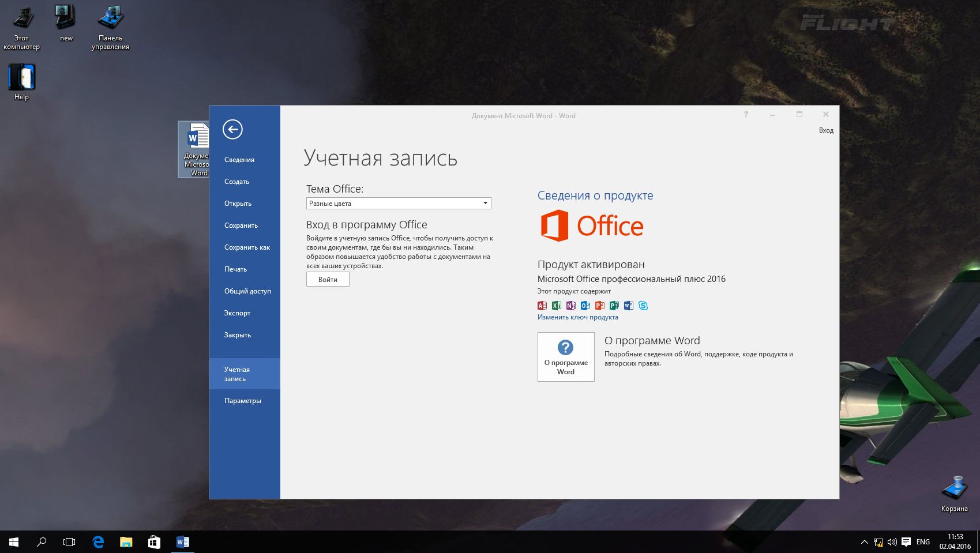Open the 'Печать' backstage tab
The width and height of the screenshot is (980, 553).
point(245,269)
